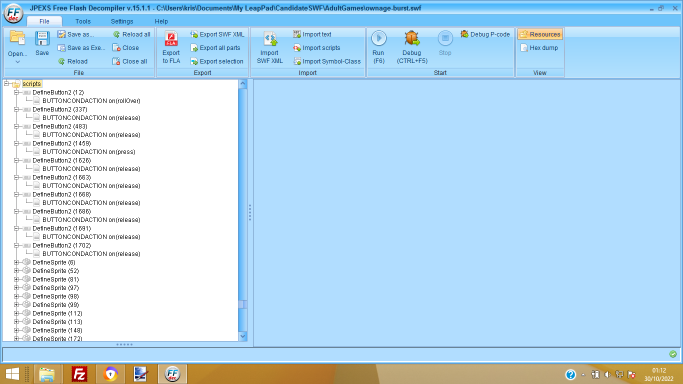Click Import scripts
This screenshot has height=384, width=683.
(x=317, y=48)
